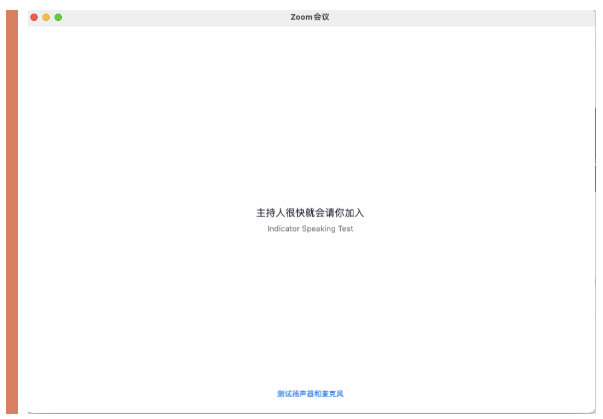Click the Indicator Speaking Test meeting name
Image resolution: width=603 pixels, height=419 pixels.
[310, 229]
